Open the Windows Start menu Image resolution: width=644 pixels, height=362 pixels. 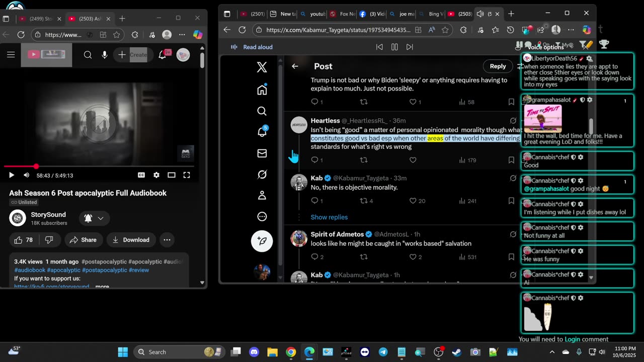[123, 352]
